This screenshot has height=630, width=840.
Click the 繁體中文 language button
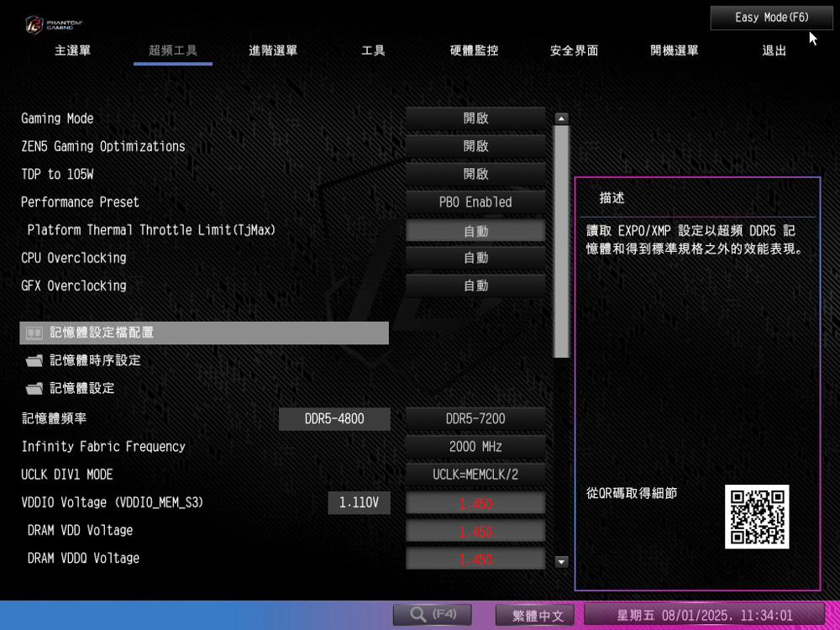(534, 615)
